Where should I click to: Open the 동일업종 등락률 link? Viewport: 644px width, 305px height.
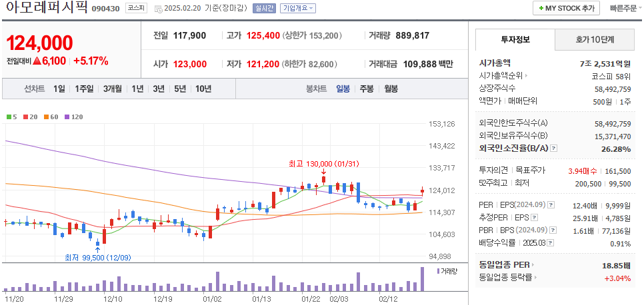[505, 278]
